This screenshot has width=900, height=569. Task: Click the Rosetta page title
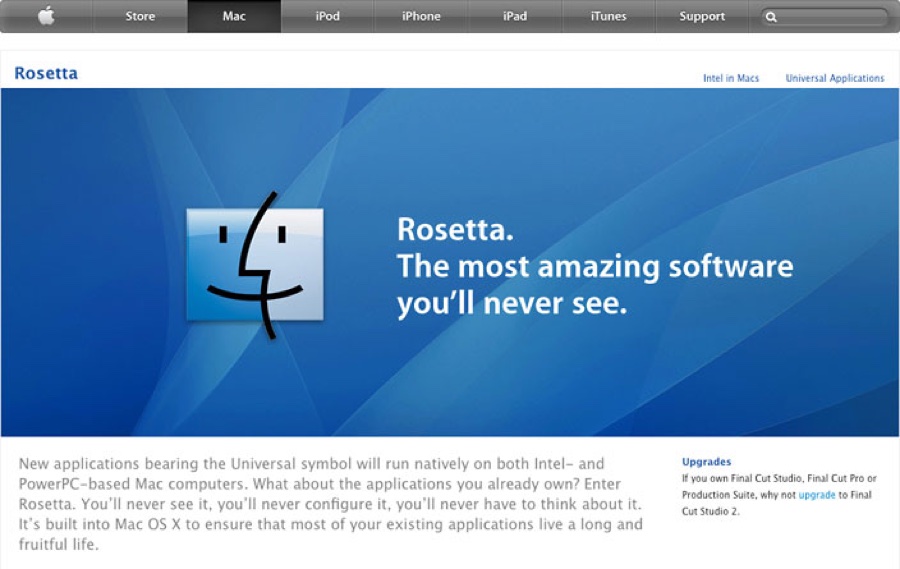[46, 73]
